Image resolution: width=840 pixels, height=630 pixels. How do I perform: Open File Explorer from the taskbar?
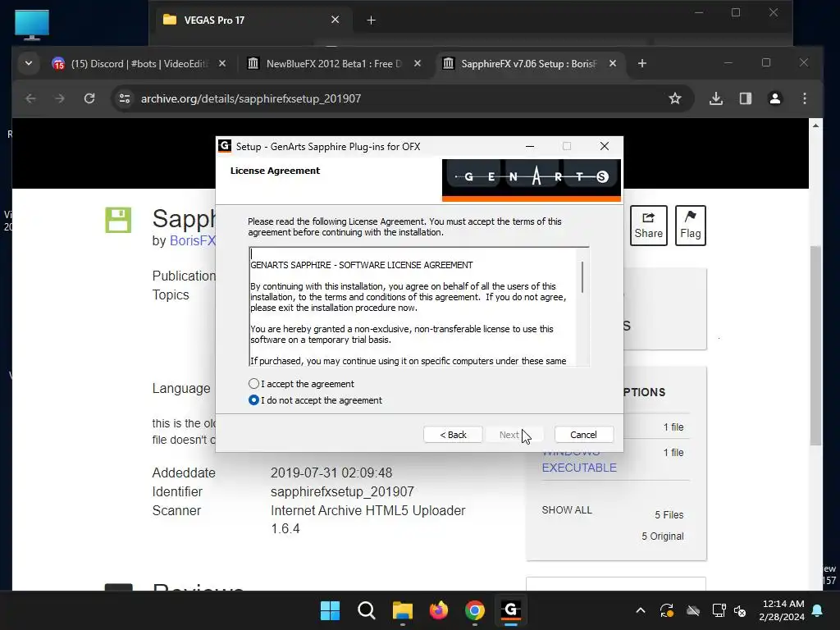[x=402, y=610]
